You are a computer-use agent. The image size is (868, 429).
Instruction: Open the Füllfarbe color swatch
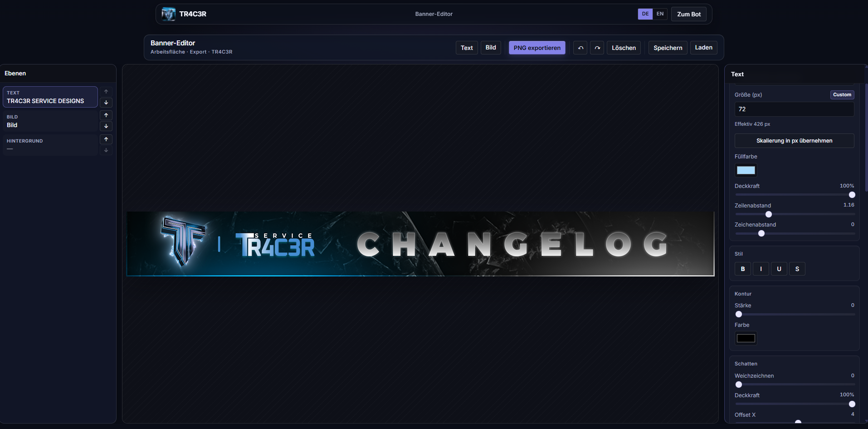[x=746, y=170]
